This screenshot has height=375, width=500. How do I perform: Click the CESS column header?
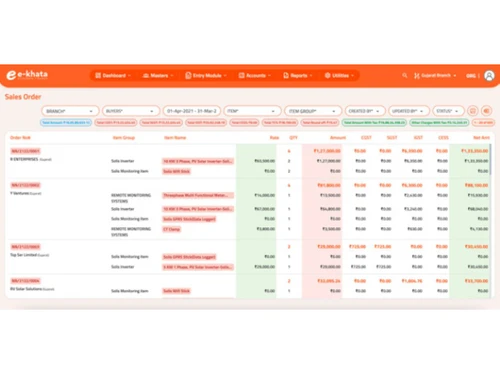pos(443,138)
